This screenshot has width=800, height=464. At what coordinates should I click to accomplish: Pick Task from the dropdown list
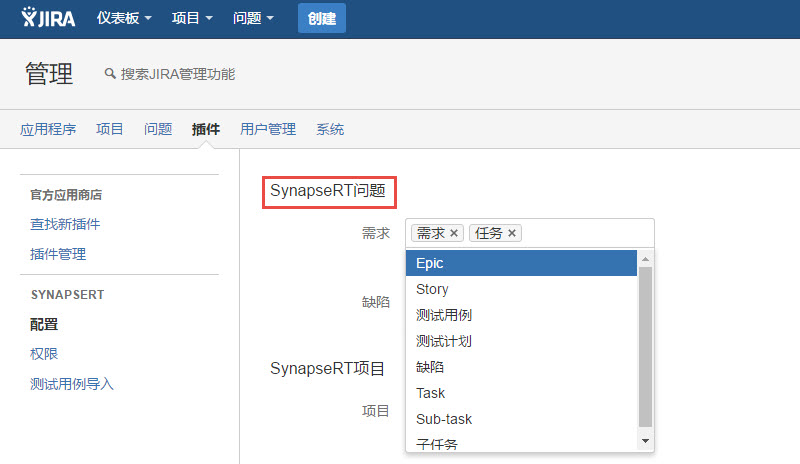click(x=521, y=393)
